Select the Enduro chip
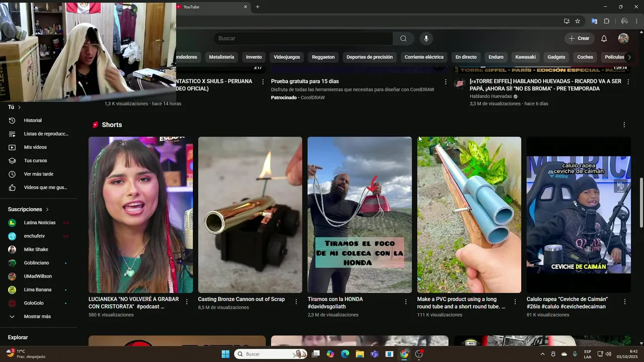Screen dimensions: 644x362 pyautogui.click(x=496, y=57)
